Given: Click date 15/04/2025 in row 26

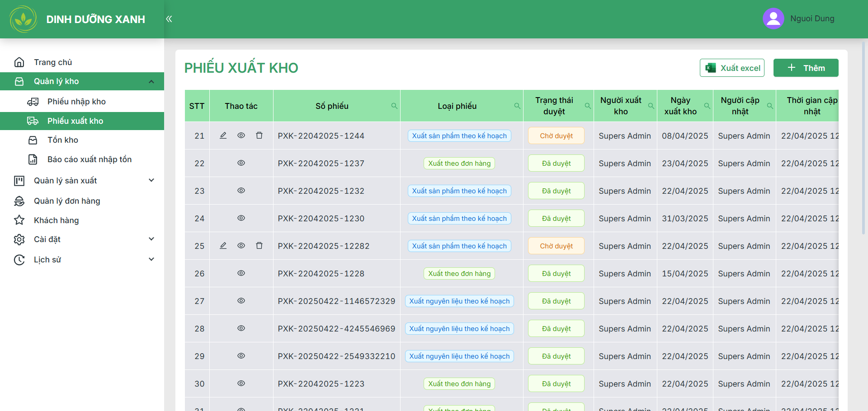Looking at the screenshot, I should 685,274.
